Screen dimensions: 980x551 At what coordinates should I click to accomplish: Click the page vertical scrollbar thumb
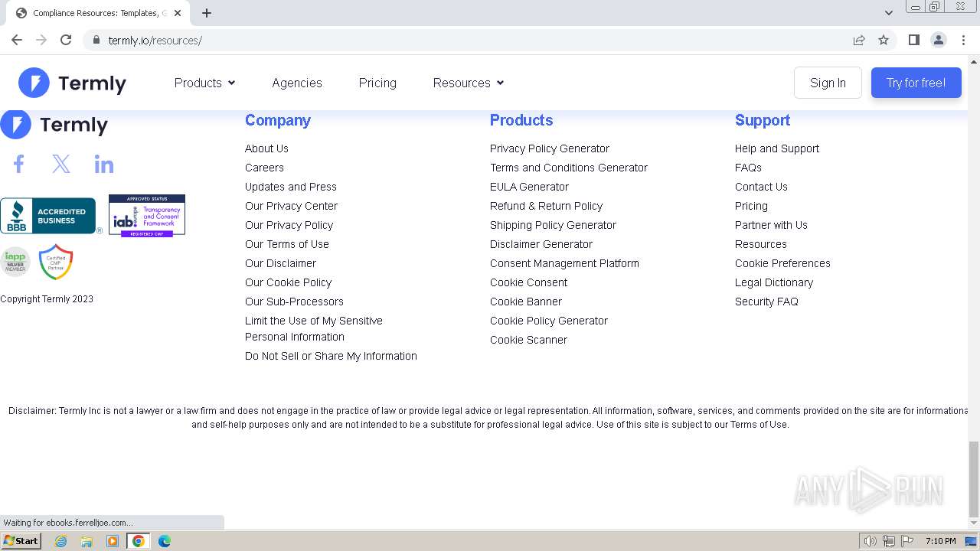(974, 479)
